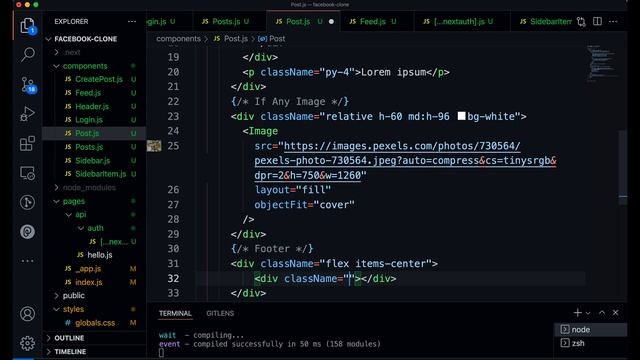
Task: Click the bg-white color swatch
Action: (x=461, y=116)
